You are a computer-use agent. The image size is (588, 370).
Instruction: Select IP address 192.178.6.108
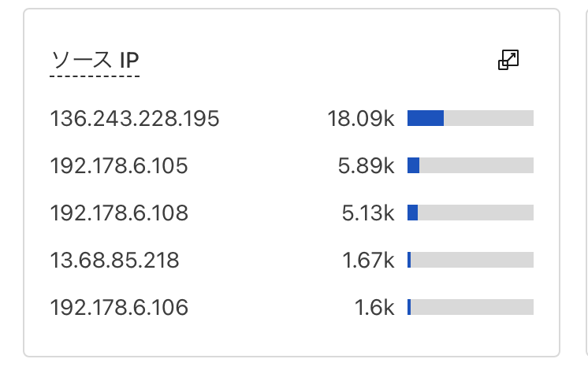(119, 213)
